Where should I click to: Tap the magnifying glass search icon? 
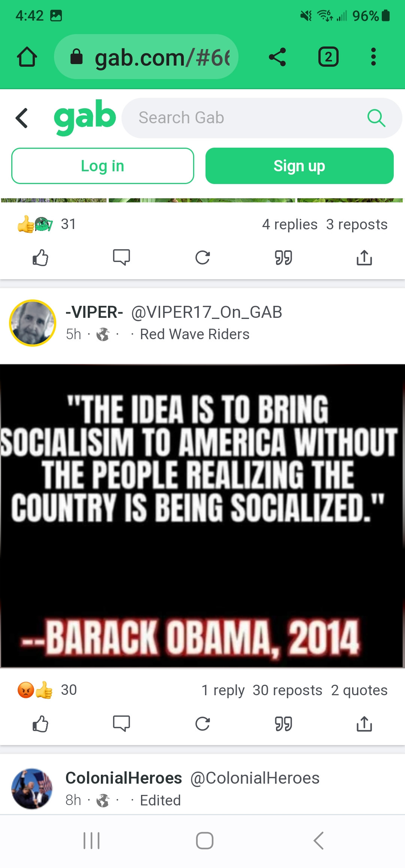coord(376,118)
